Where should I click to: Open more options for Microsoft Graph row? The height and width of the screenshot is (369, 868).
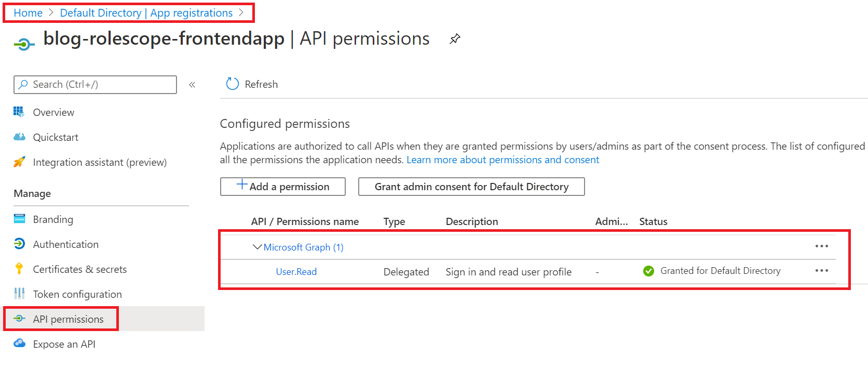pyautogui.click(x=821, y=246)
